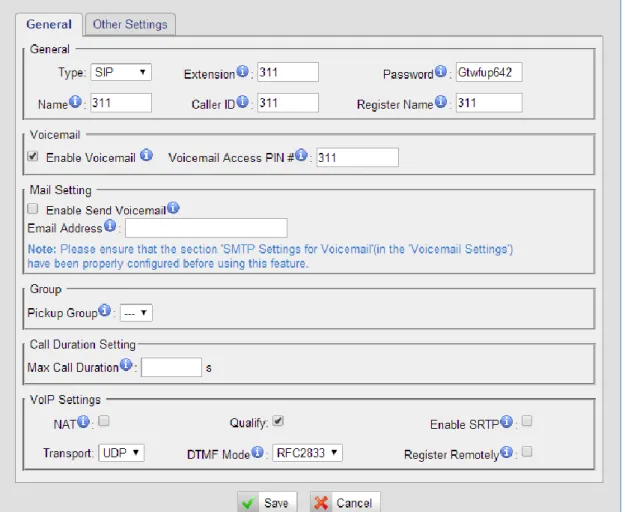Click the info icon next to DTMF Mode
The width and height of the screenshot is (625, 512).
[257, 452]
